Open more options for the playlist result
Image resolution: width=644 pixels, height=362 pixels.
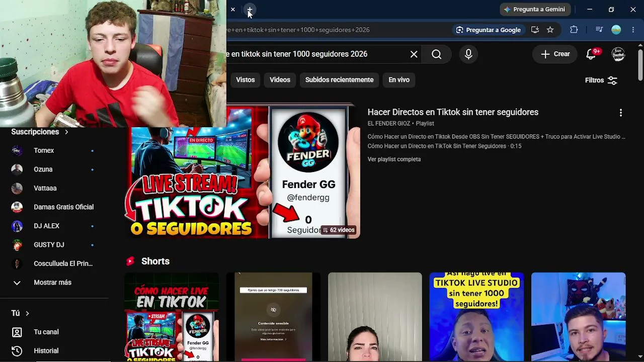[621, 113]
